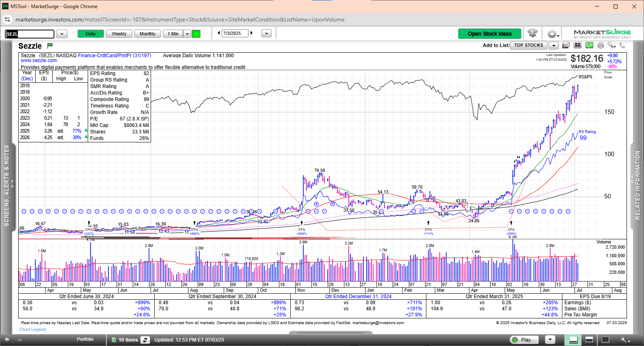Click the browser address bar URL
This screenshot has height=346, width=644.
[180, 19]
